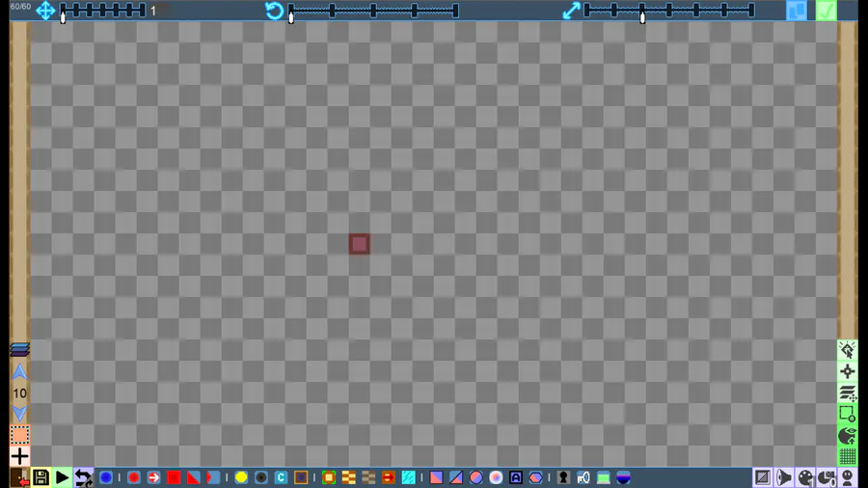868x488 pixels.
Task: Open the gradient square settings icon
Action: tap(762, 477)
